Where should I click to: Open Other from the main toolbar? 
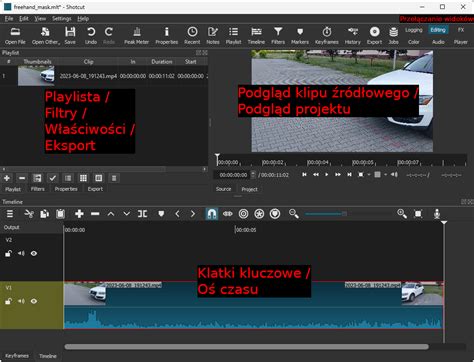[x=46, y=36]
